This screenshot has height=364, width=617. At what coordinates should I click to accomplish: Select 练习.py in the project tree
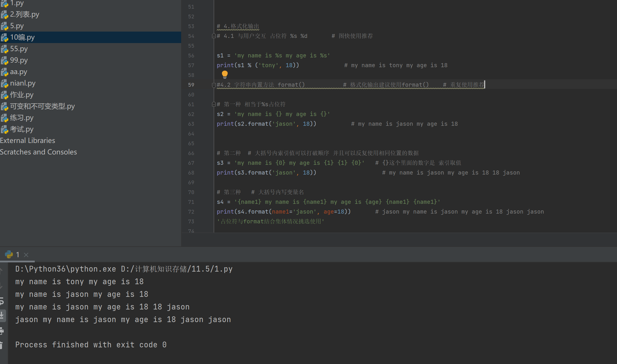17,118
